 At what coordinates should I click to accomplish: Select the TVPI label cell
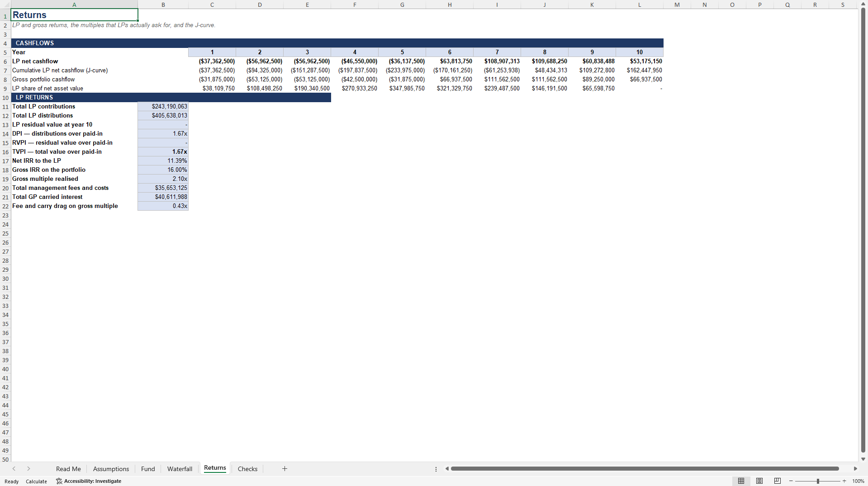74,151
